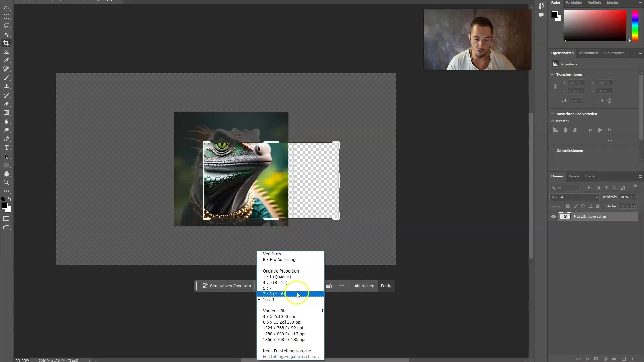Select the Type tool
644x362 pixels.
(6, 147)
